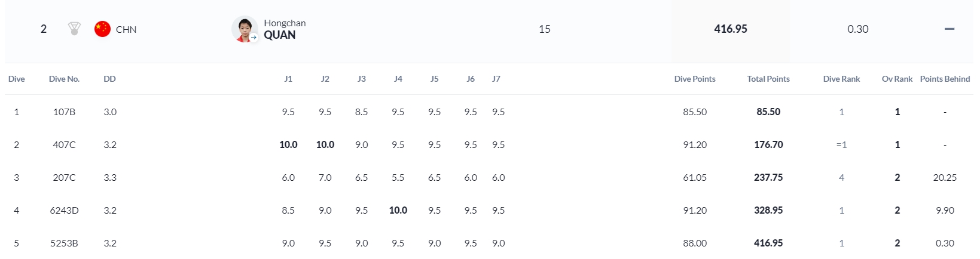Click the CHN country code label
The height and width of the screenshot is (259, 980).
(x=126, y=29)
